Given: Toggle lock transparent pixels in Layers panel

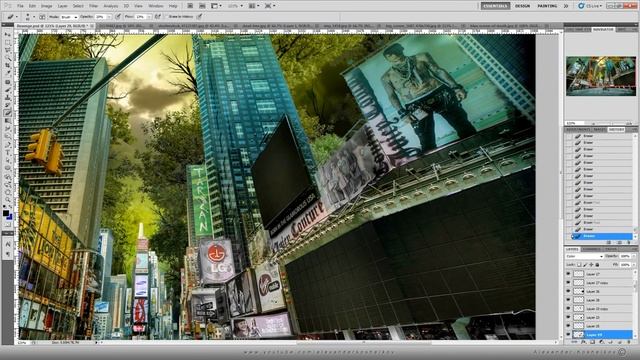Looking at the screenshot, I should coord(579,264).
